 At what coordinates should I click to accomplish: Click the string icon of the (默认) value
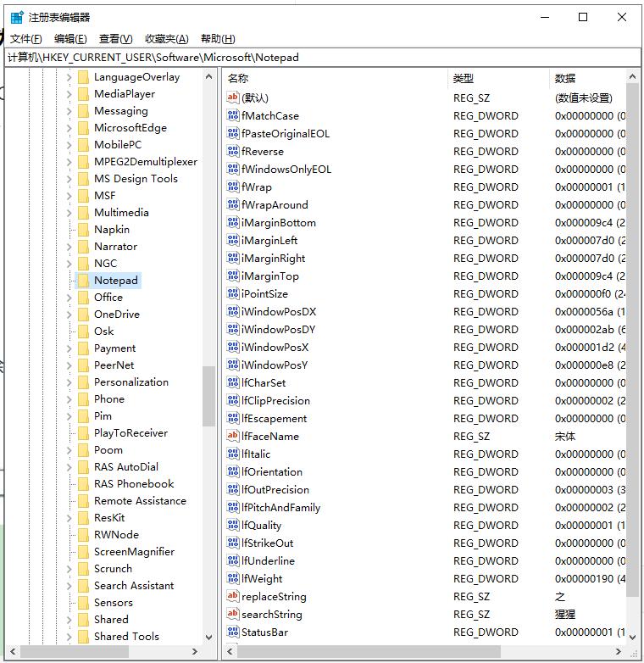coord(233,97)
